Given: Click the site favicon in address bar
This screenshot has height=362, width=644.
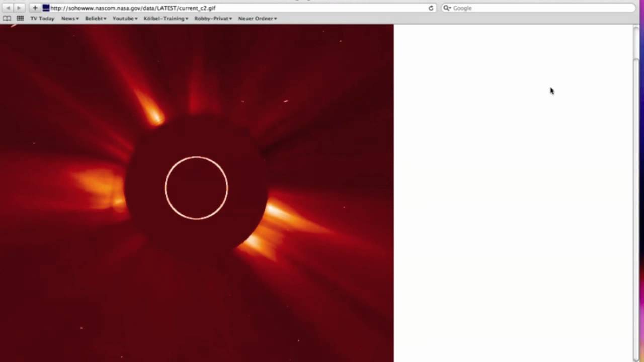Looking at the screenshot, I should (46, 8).
